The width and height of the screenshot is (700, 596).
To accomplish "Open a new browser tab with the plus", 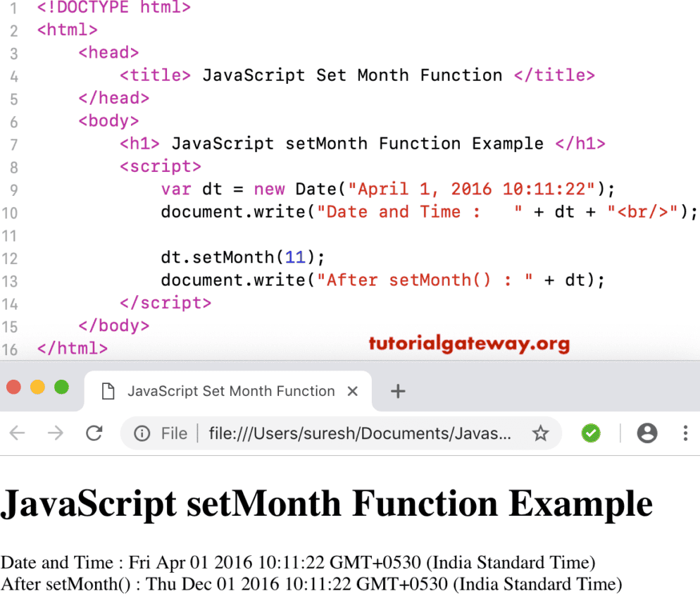I will [398, 391].
